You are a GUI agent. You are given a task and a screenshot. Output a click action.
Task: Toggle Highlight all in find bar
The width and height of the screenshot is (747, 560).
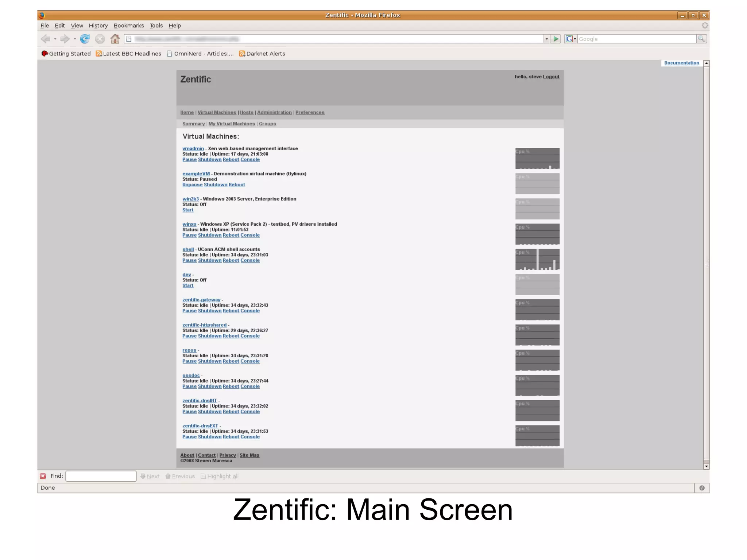click(x=220, y=476)
